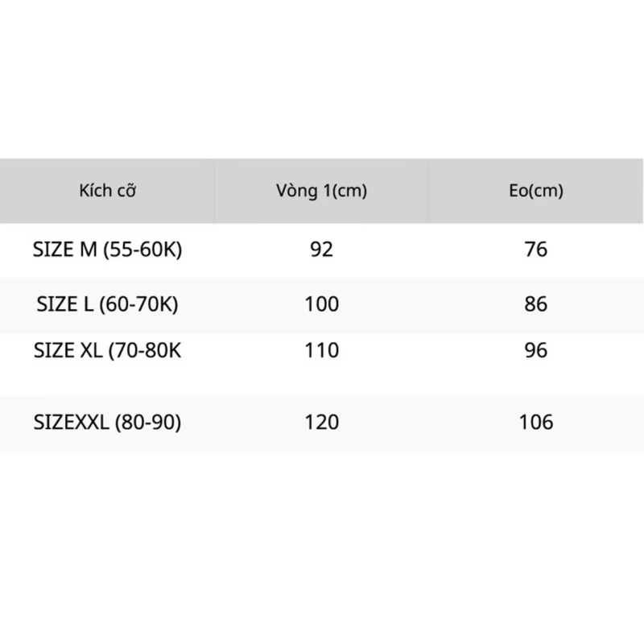Select the SIZEXXL (80-90) row label
The image size is (644, 644).
tap(107, 422)
